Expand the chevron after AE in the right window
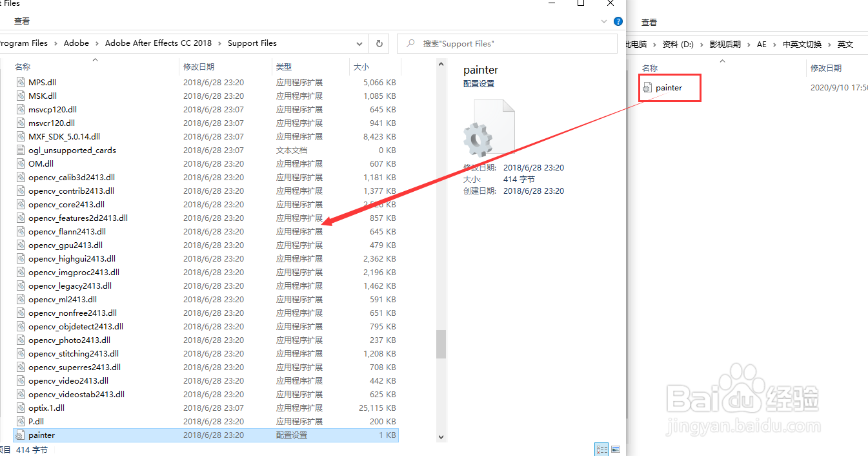The height and width of the screenshot is (456, 868). tap(774, 45)
